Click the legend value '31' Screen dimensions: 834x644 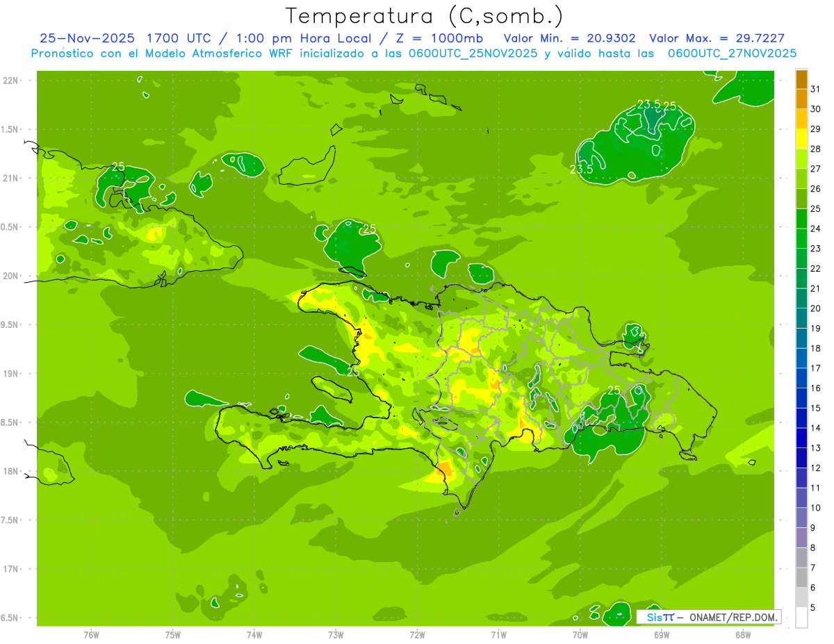click(815, 89)
